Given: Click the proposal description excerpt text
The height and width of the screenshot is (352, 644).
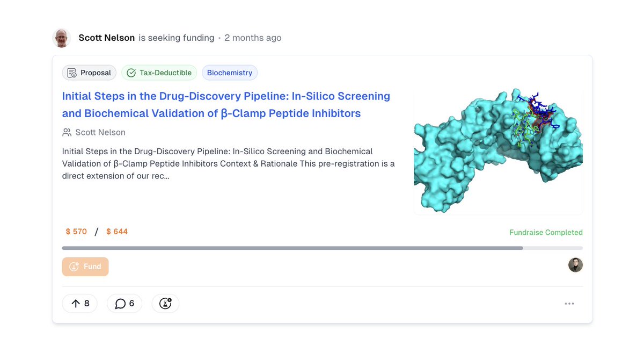Looking at the screenshot, I should click(229, 163).
